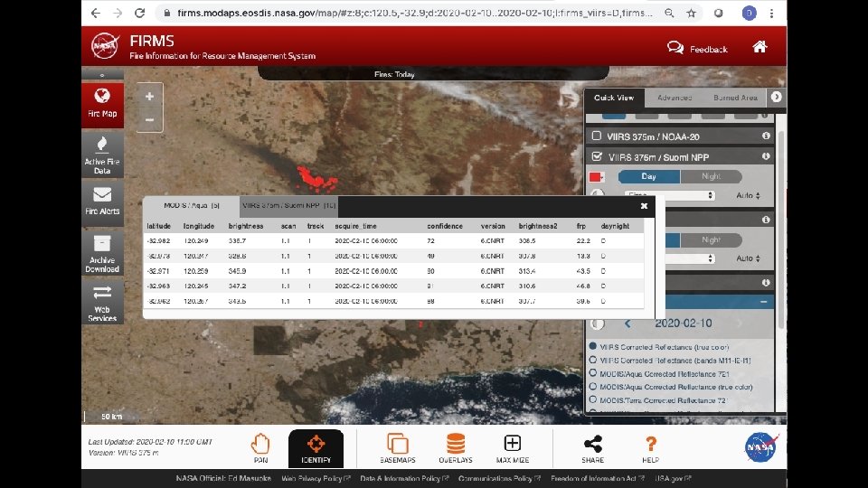Click NASA logo in bottom toolbar
The height and width of the screenshot is (488, 868).
761,447
